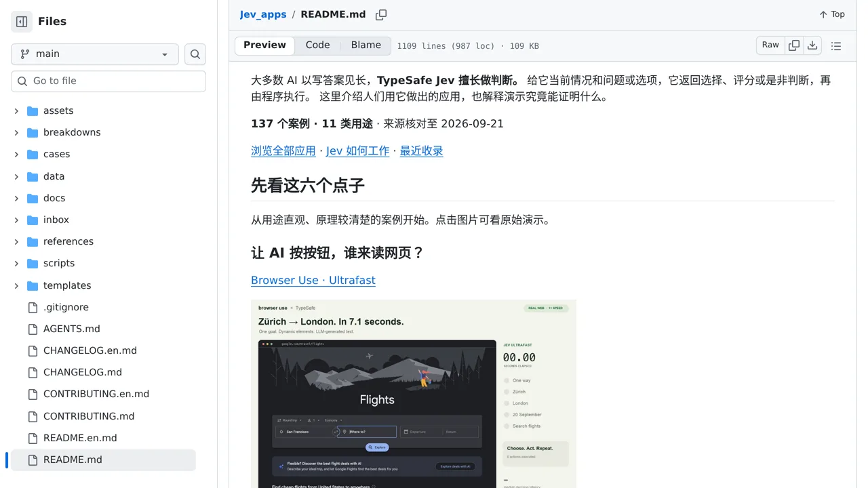Click the CONTRIBUTING.md file icon
Image resolution: width=868 pixels, height=488 pixels.
33,416
